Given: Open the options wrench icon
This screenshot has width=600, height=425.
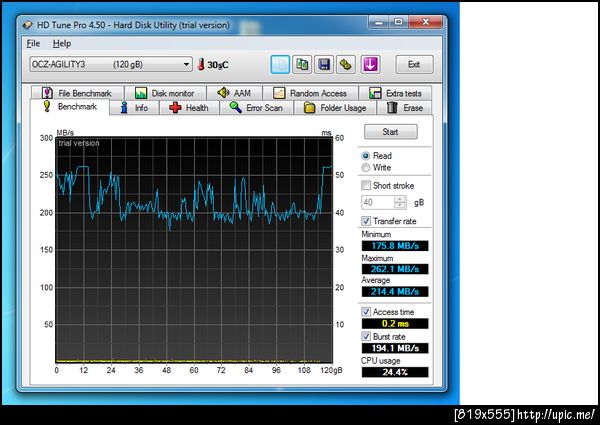Looking at the screenshot, I should point(346,65).
